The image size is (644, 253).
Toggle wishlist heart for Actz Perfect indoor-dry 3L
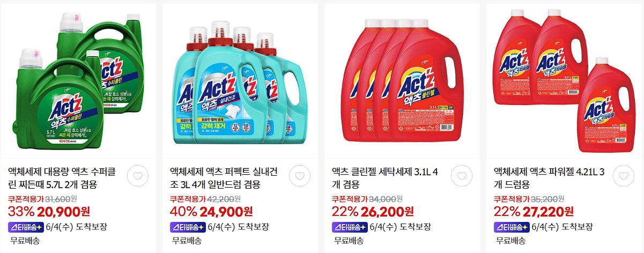coord(299,176)
